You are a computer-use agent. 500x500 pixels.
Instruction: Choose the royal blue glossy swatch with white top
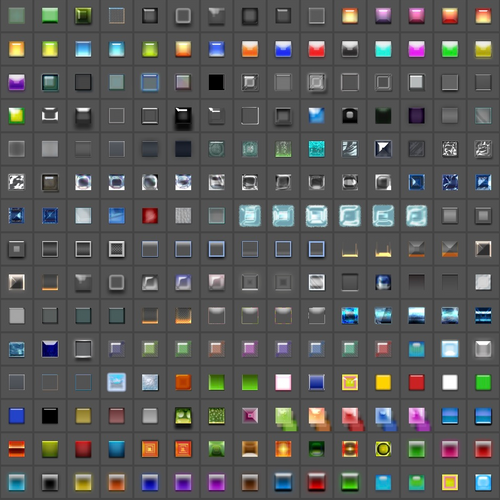[283, 49]
